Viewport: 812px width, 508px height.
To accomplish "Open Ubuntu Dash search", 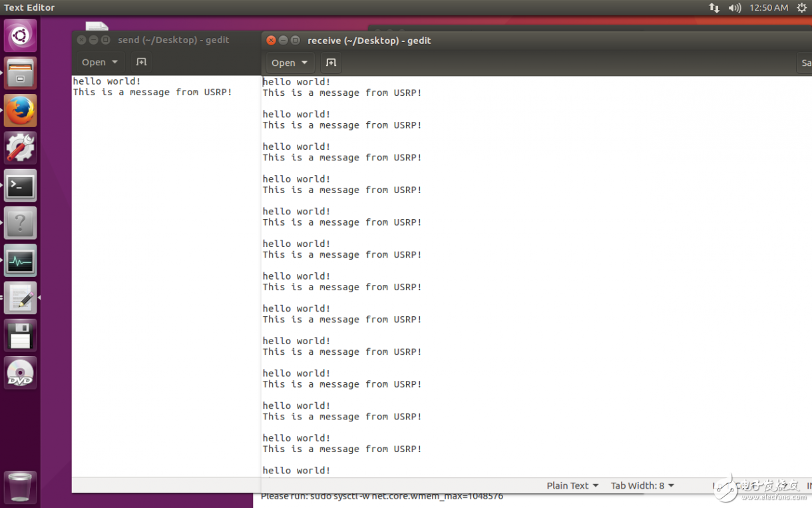I will 20,35.
